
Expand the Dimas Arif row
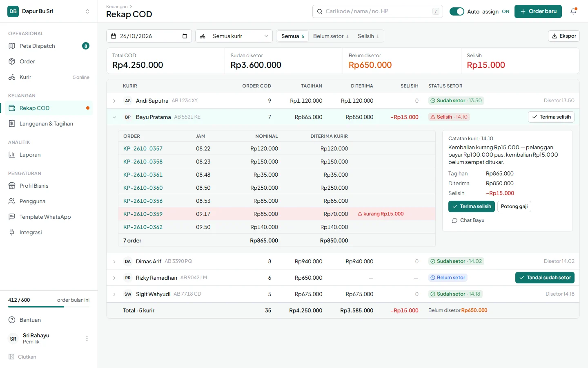click(x=114, y=261)
